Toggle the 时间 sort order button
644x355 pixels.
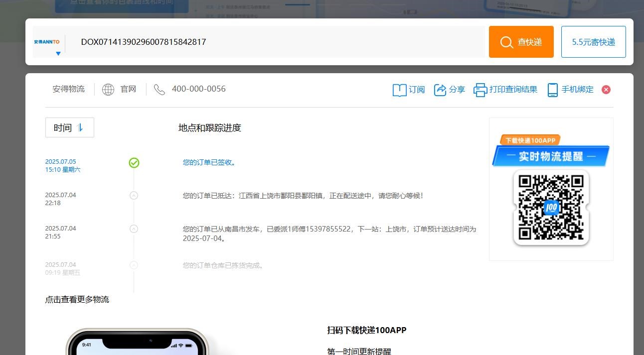click(70, 127)
